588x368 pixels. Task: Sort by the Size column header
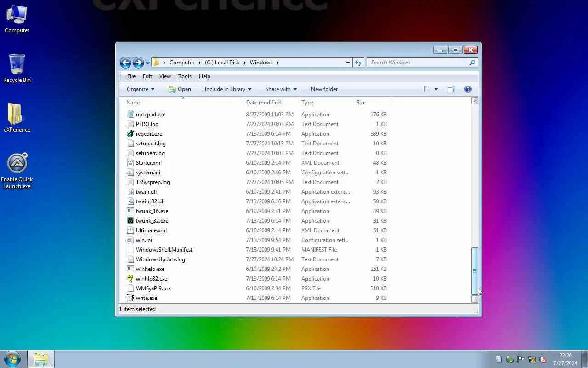pos(372,103)
